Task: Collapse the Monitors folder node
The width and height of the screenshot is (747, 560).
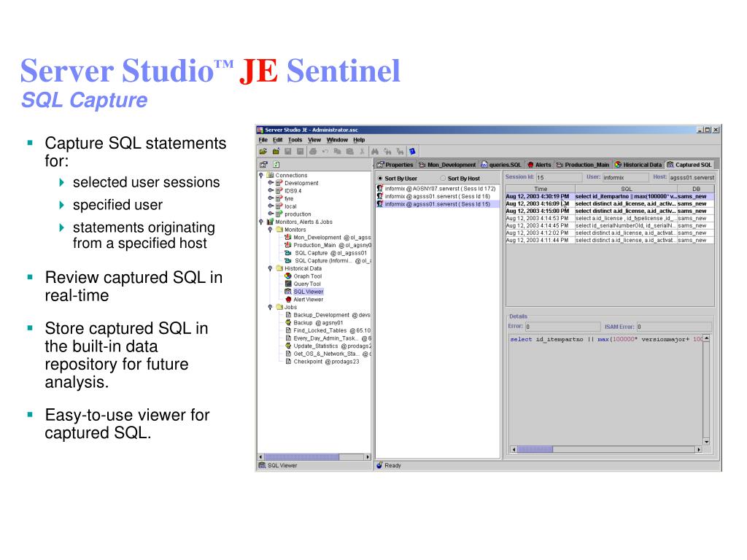Action: (x=270, y=230)
